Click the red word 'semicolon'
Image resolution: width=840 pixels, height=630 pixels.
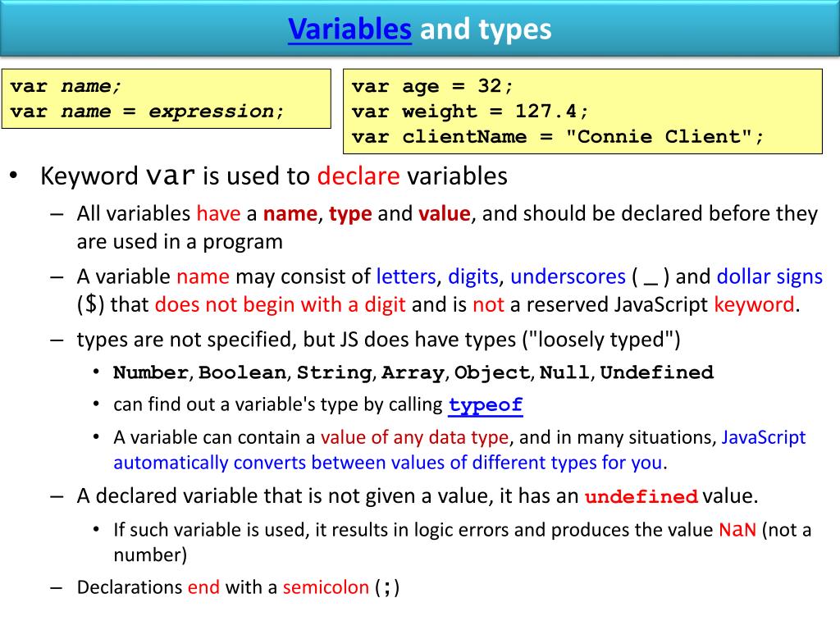(326, 587)
